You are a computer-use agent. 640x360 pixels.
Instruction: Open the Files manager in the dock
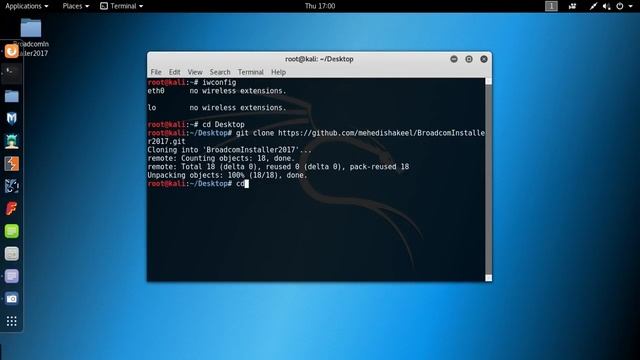click(x=11, y=96)
